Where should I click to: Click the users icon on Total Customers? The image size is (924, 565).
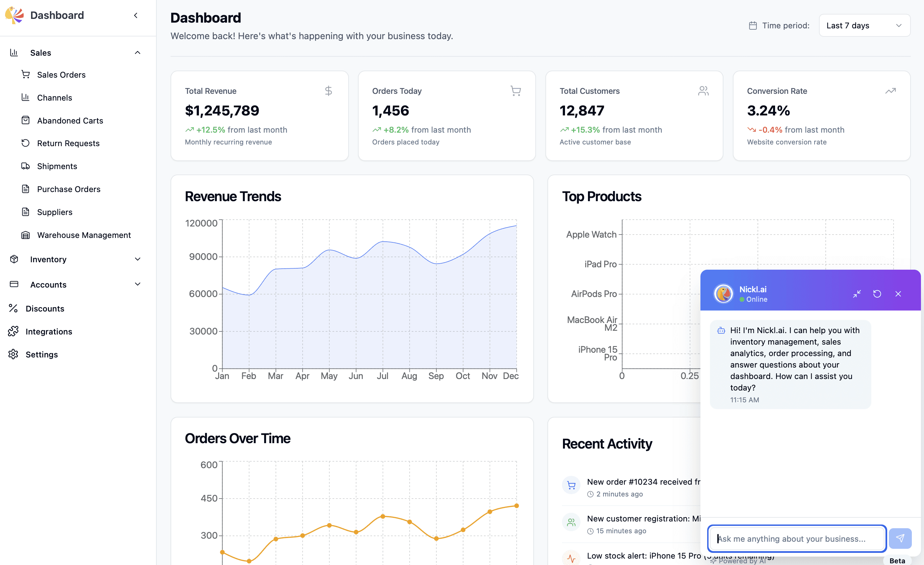[x=703, y=91]
